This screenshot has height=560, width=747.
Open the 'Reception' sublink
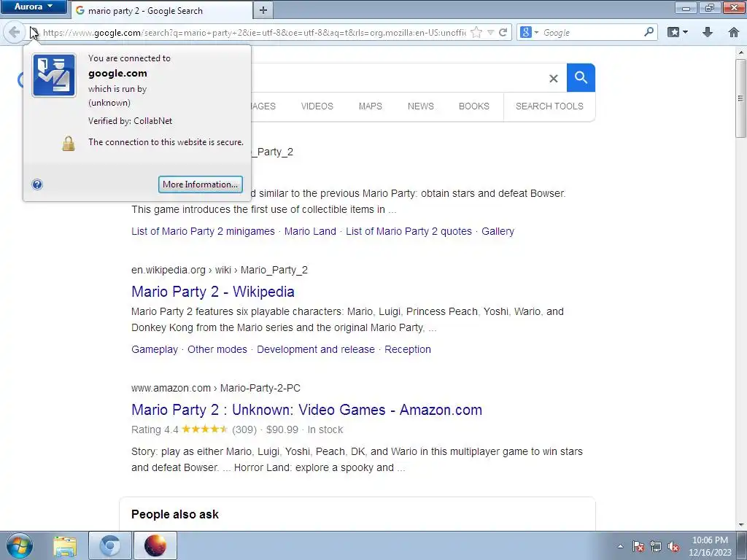tap(408, 349)
